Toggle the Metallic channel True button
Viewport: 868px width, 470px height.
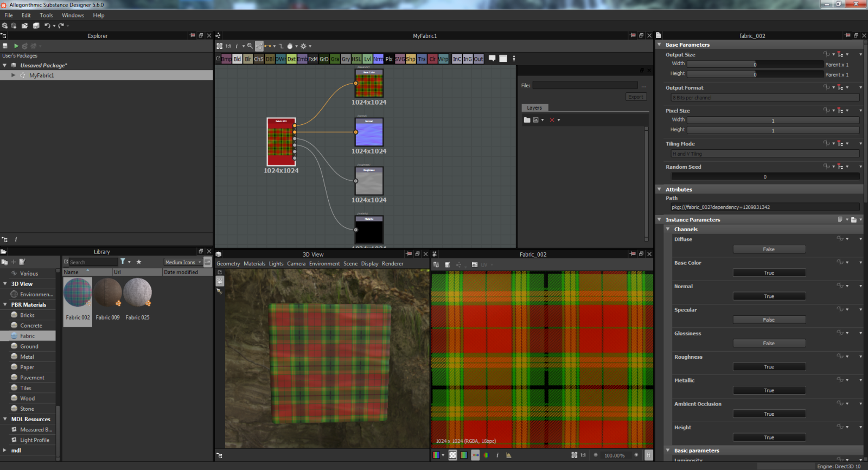pyautogui.click(x=769, y=390)
